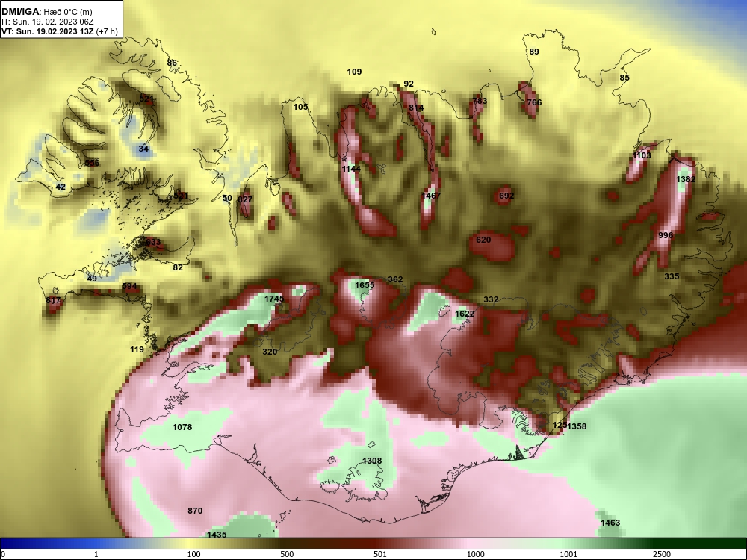
Task: Select the map value 1435
Action: click(217, 535)
